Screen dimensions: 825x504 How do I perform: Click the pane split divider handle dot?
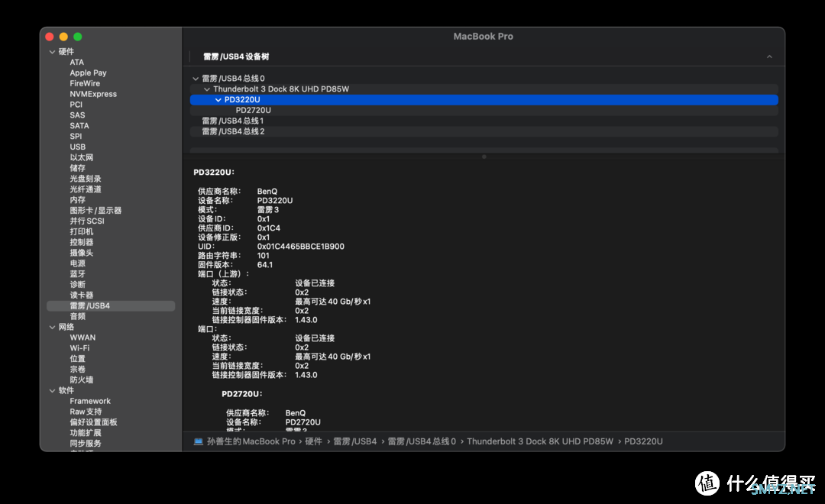[x=484, y=157]
